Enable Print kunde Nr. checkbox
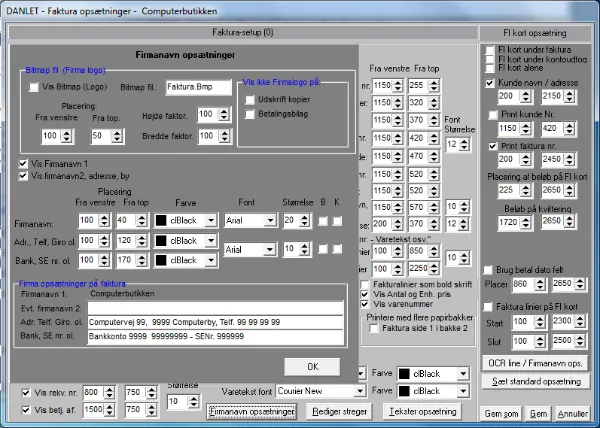Screen dimensions: 600x428 point(493,114)
